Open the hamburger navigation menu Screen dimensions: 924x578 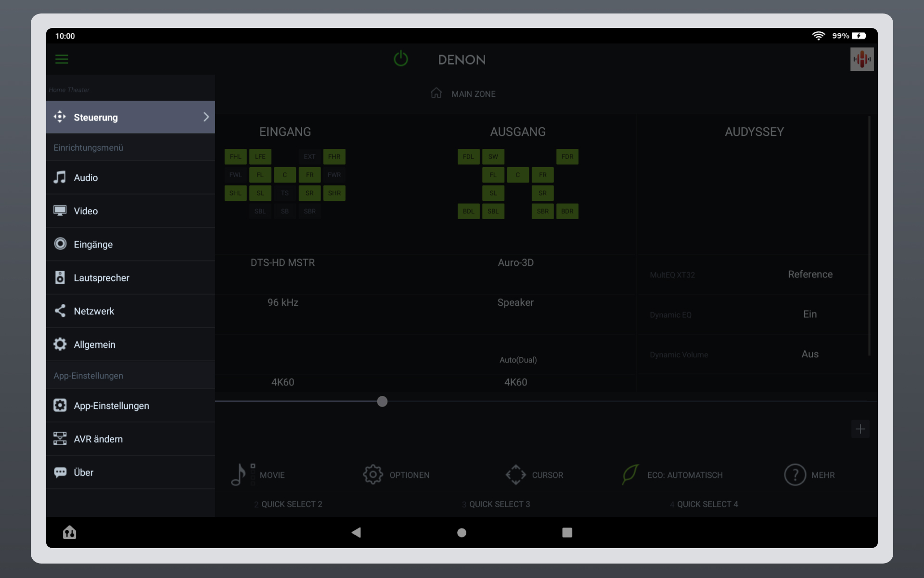pos(62,59)
